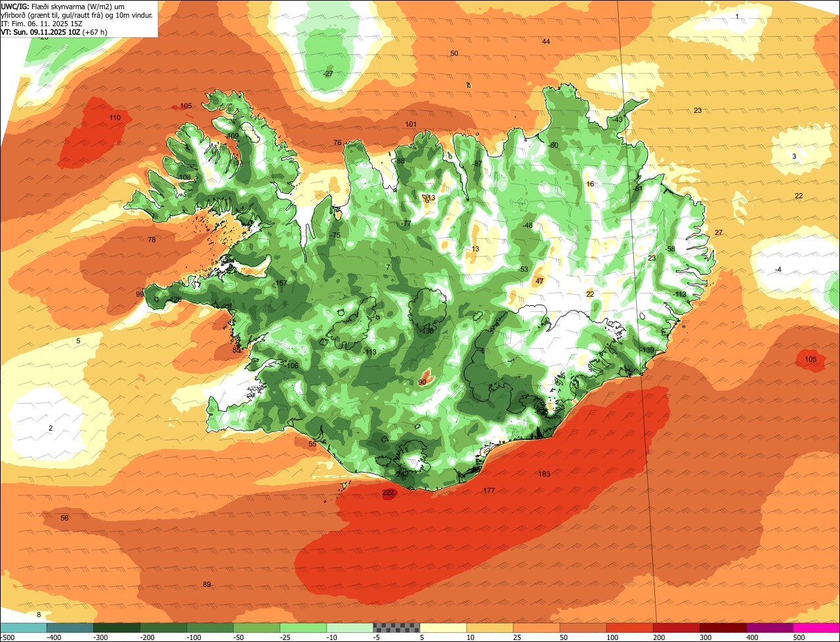Click the map value -43 in the far northeast
The height and width of the screenshot is (642, 840).
pyautogui.click(x=617, y=119)
